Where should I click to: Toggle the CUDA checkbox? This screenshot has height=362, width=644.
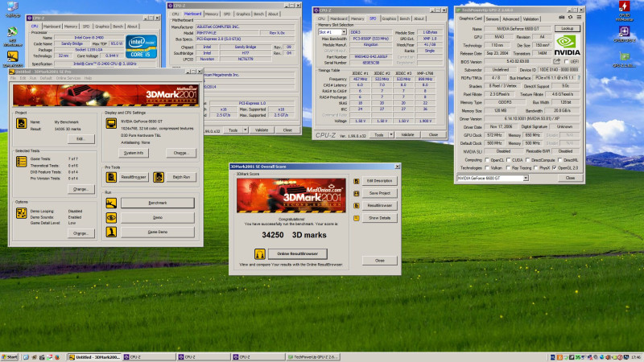[x=509, y=160]
